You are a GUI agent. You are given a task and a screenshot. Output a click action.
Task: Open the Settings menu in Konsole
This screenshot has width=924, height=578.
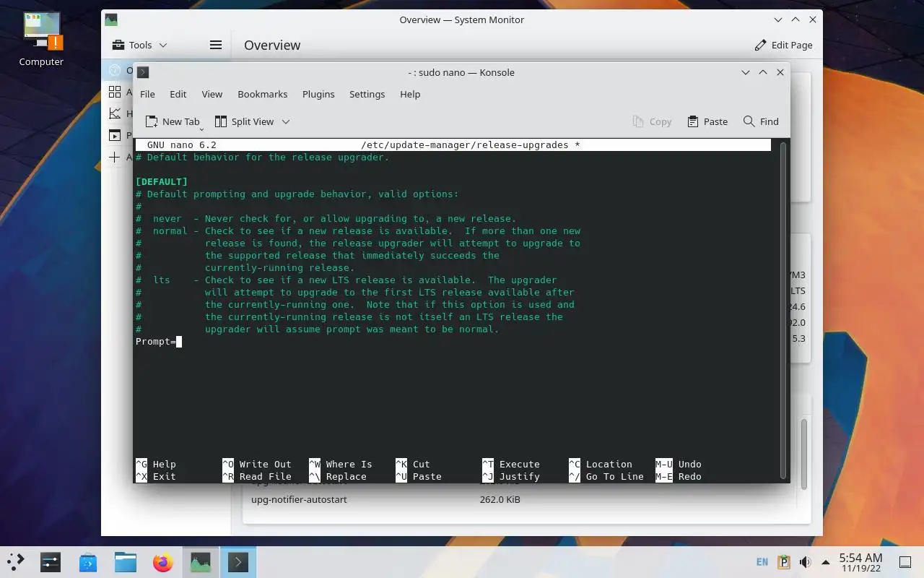367,94
